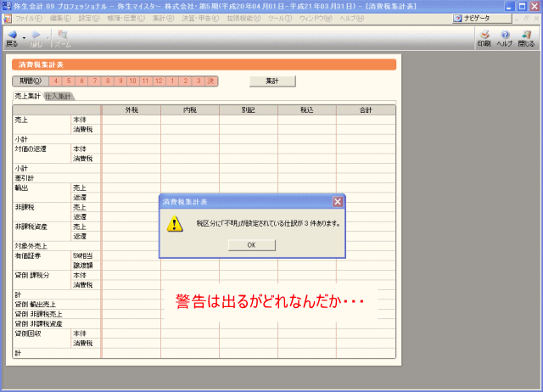Open the ファイル menu
The height and width of the screenshot is (392, 543).
(29, 19)
